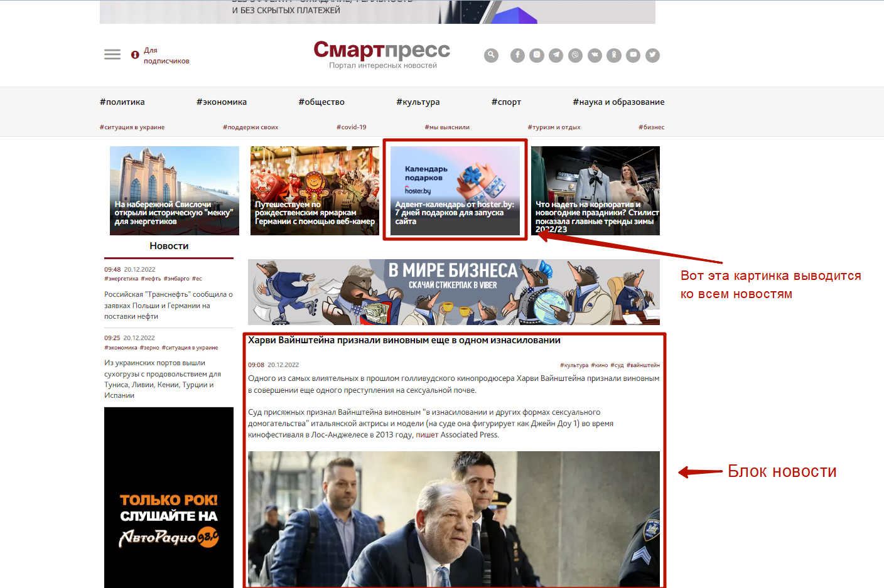Viewport: 884px width, 588px height.
Task: Click the Смартпресс logo
Action: tap(382, 50)
